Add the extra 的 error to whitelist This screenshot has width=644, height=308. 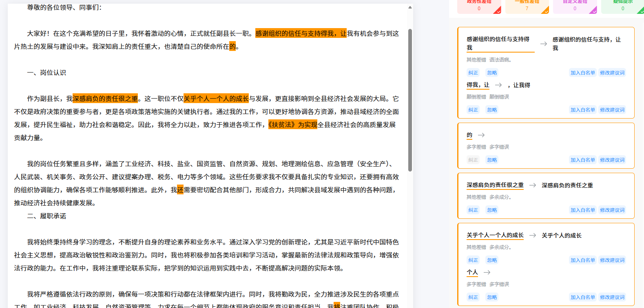582,160
